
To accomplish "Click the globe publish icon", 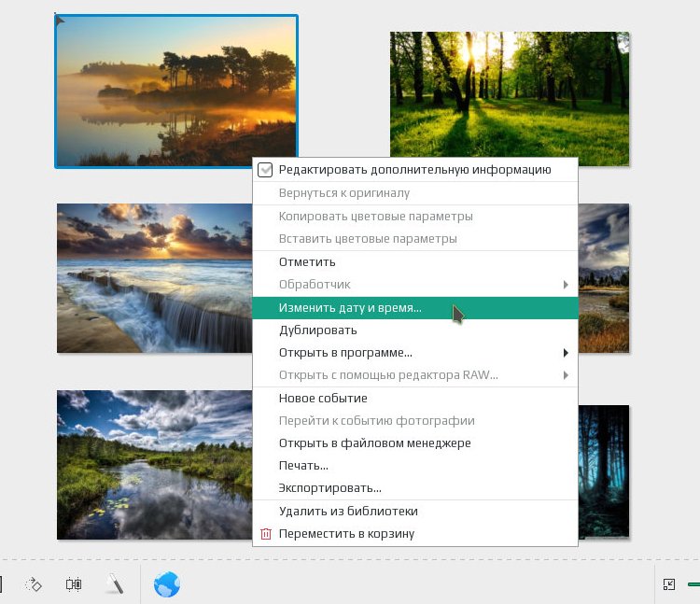I will point(166,583).
